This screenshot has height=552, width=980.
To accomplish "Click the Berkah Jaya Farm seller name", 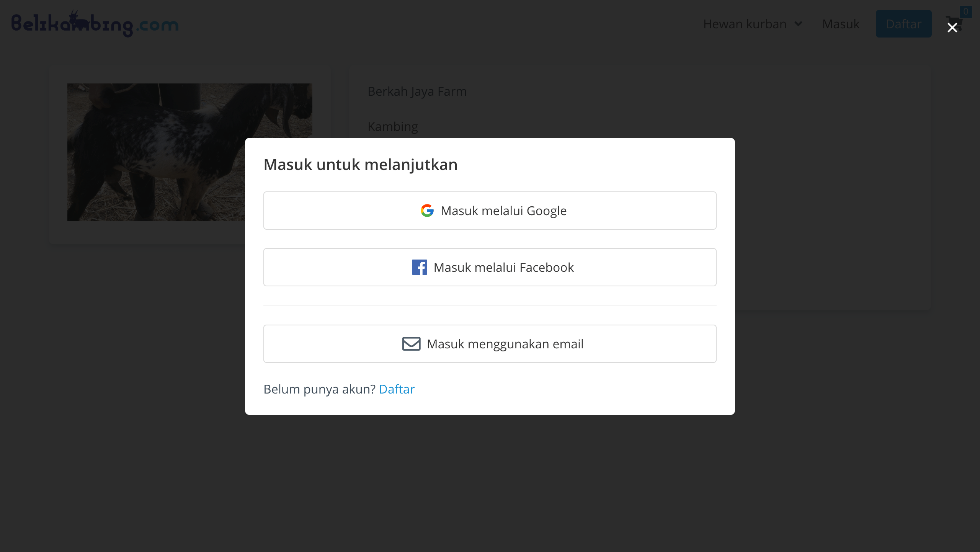I will (417, 91).
